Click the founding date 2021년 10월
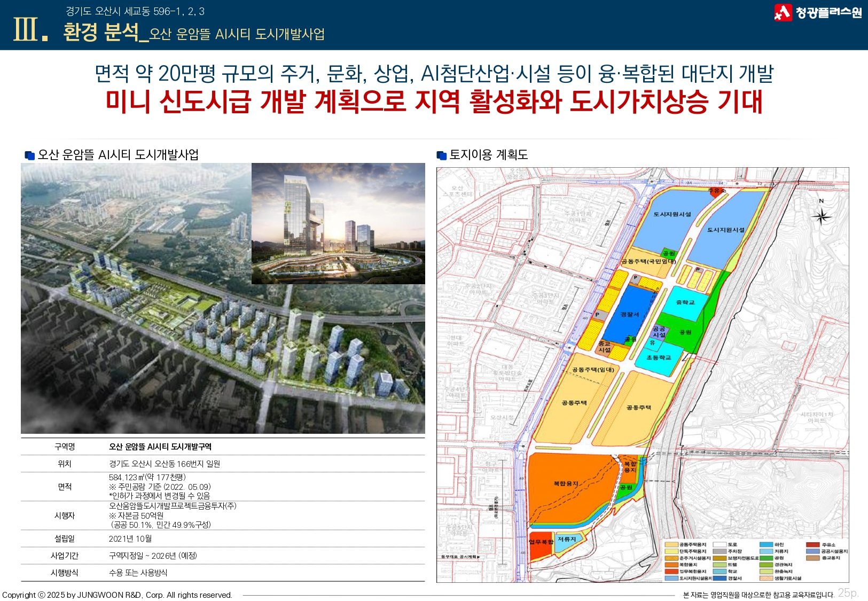 point(130,538)
